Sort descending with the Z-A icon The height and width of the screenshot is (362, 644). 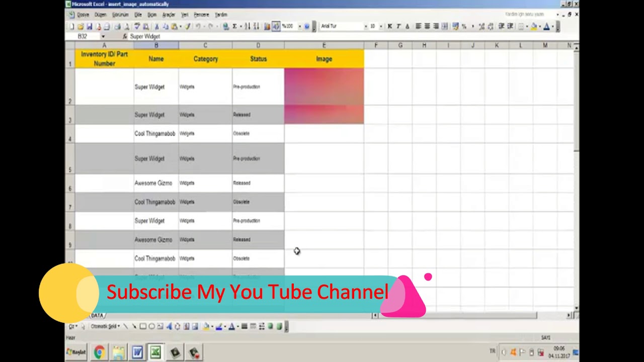coord(257,26)
